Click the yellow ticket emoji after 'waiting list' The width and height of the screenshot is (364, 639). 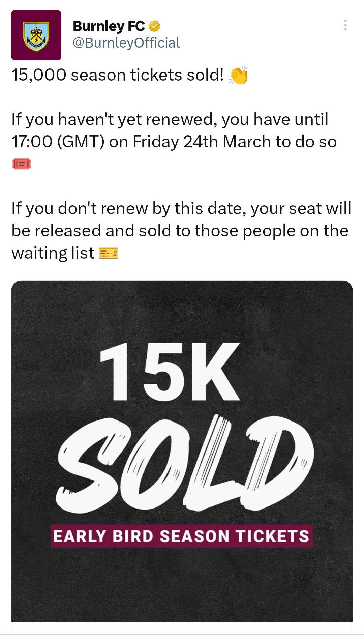click(x=108, y=253)
